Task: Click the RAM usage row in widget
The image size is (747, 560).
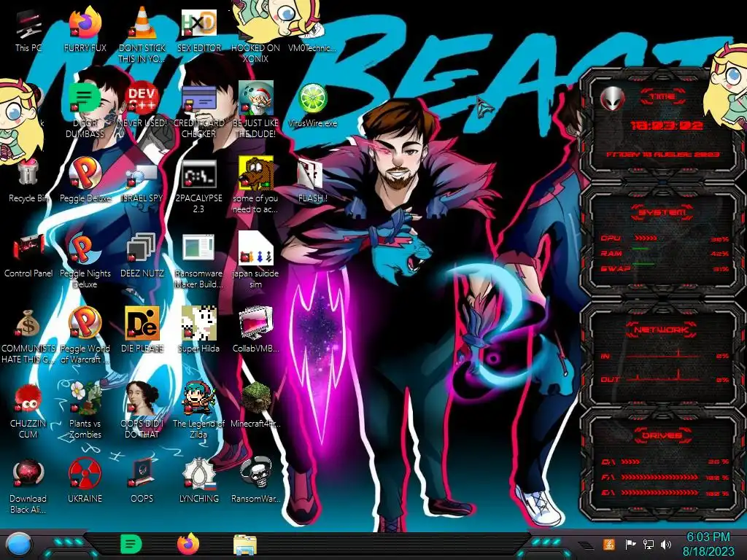Action: (x=665, y=253)
